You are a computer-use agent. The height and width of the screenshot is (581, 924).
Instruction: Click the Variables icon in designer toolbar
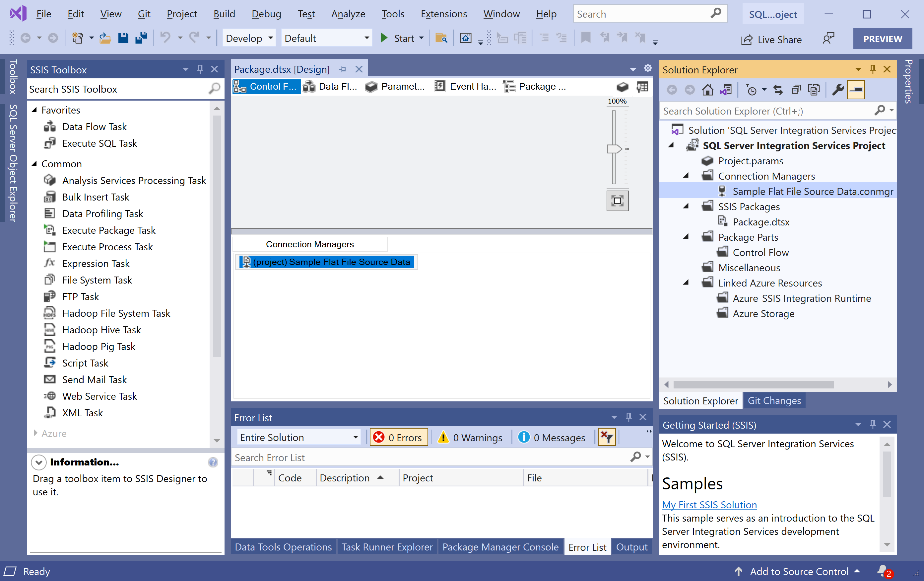click(642, 87)
